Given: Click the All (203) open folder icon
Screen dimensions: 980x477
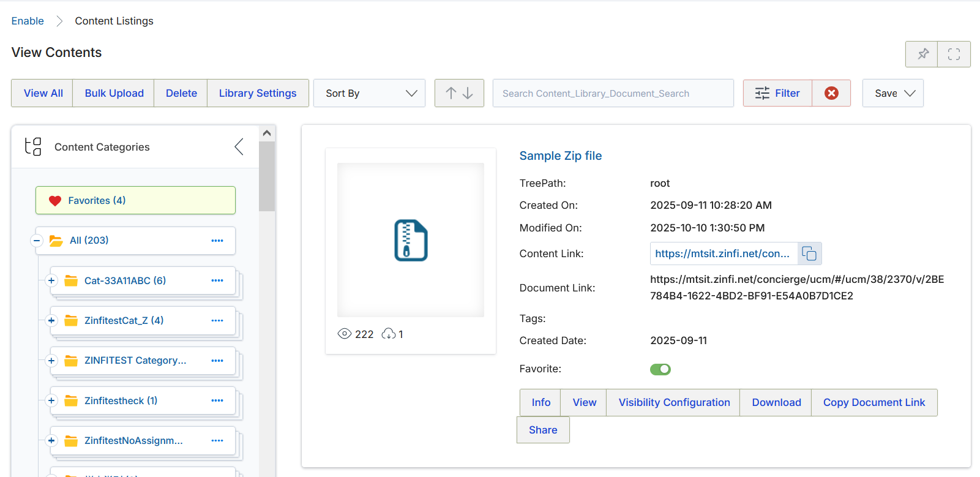Looking at the screenshot, I should [56, 241].
